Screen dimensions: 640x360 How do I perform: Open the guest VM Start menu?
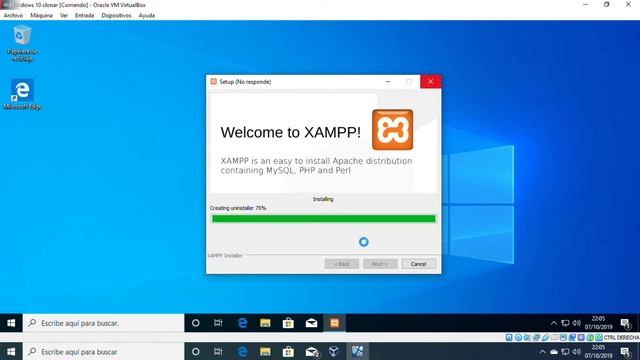(11, 323)
